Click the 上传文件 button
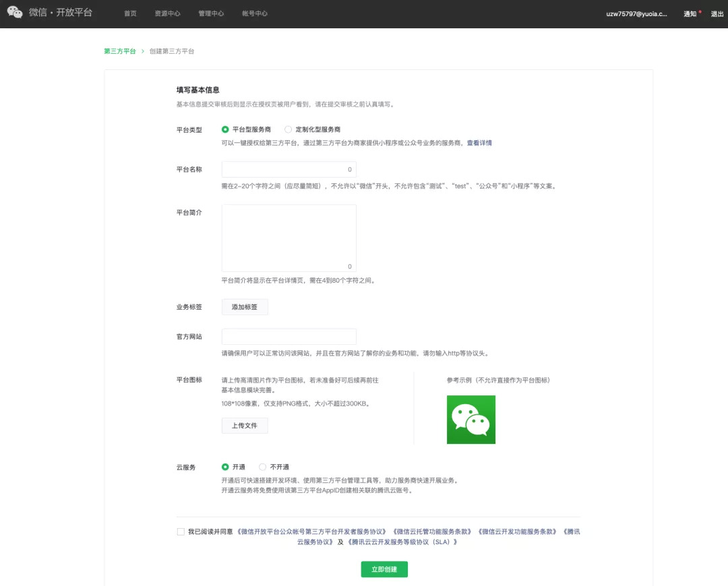The width and height of the screenshot is (728, 586). point(245,426)
